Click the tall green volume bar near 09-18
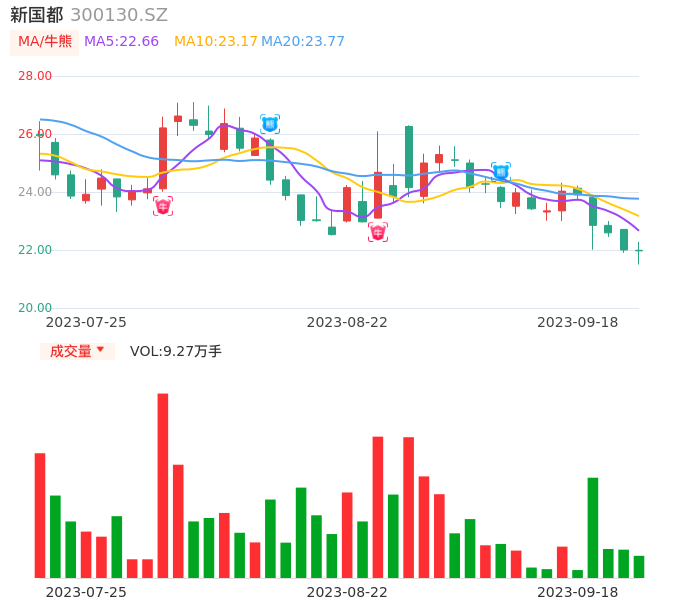The width and height of the screenshot is (686, 606). click(x=593, y=527)
